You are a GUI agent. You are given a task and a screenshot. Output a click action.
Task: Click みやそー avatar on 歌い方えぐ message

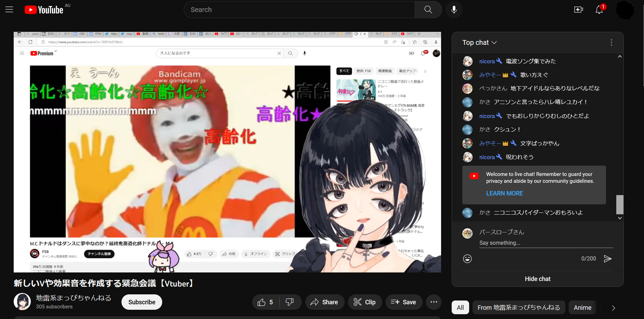click(467, 75)
